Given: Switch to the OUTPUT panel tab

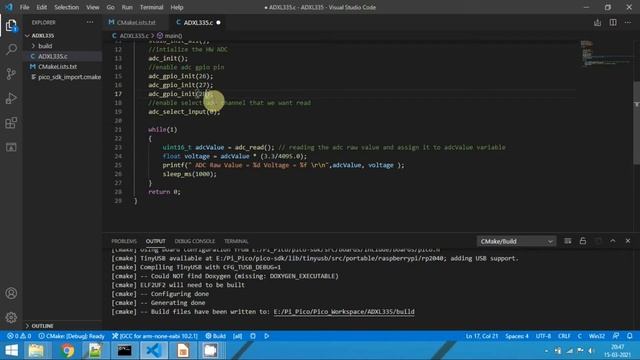Looking at the screenshot, I should pyautogui.click(x=155, y=241).
